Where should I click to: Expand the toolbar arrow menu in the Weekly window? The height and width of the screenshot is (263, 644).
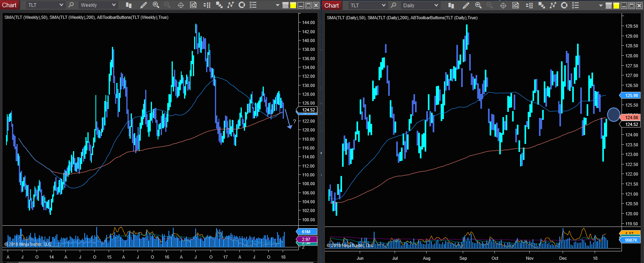(x=277, y=6)
